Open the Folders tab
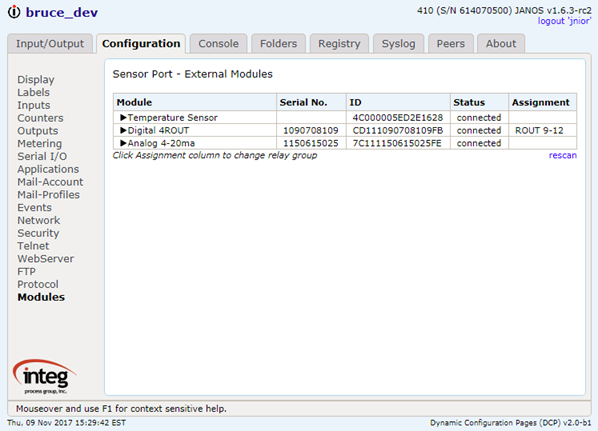The width and height of the screenshot is (598, 431). pyautogui.click(x=278, y=44)
